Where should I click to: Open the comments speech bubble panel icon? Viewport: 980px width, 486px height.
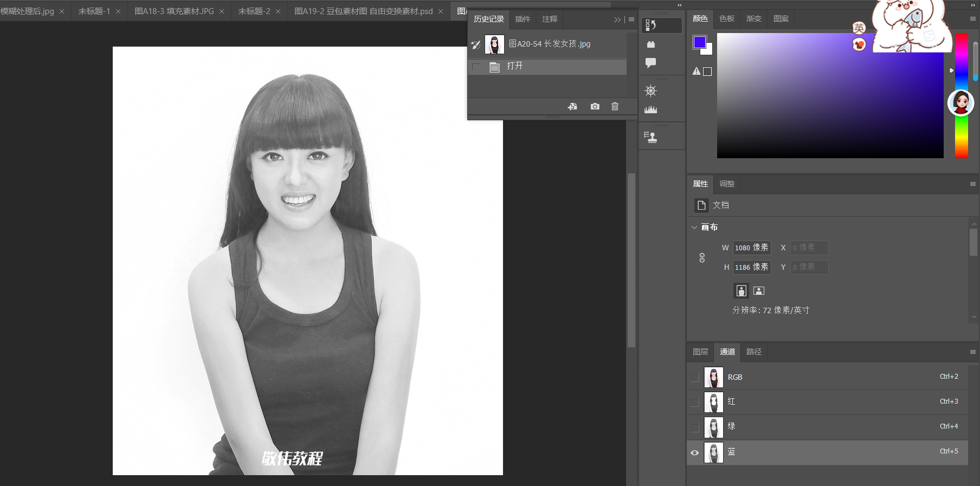coord(650,63)
